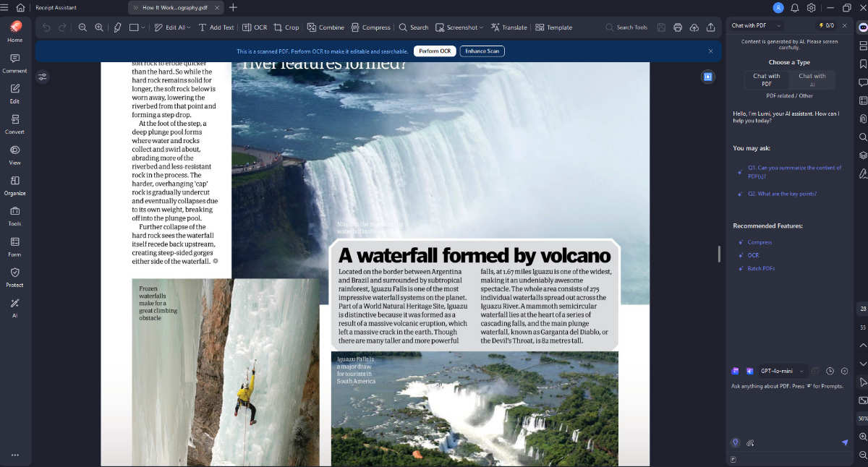Toggle the lightbulb prompt icon in chat
The width and height of the screenshot is (868, 467).
coord(736,442)
